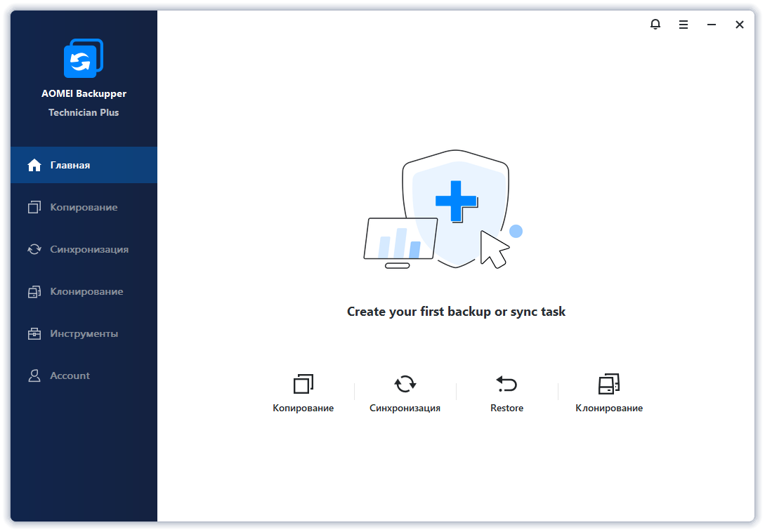Click the Синхронизация label in main panel

click(405, 408)
